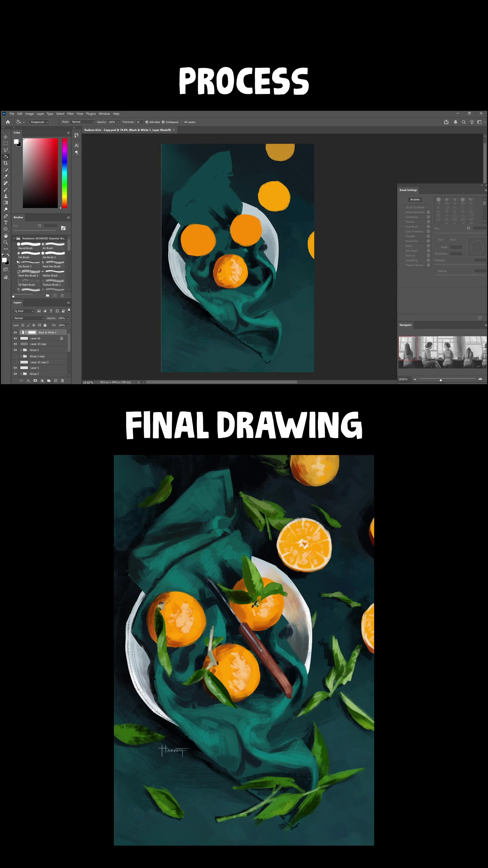
Task: Select the Horizontal Type tool
Action: 5,222
